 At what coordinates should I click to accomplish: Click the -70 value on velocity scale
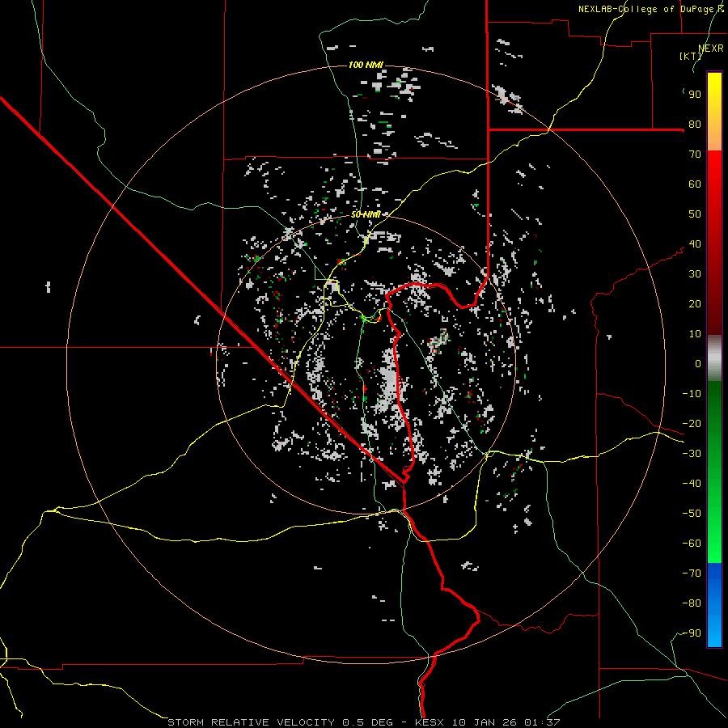coord(692,574)
